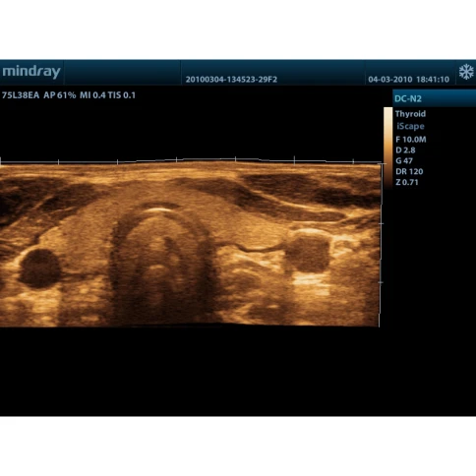Click the F 10.0M frequency value

[411, 140]
